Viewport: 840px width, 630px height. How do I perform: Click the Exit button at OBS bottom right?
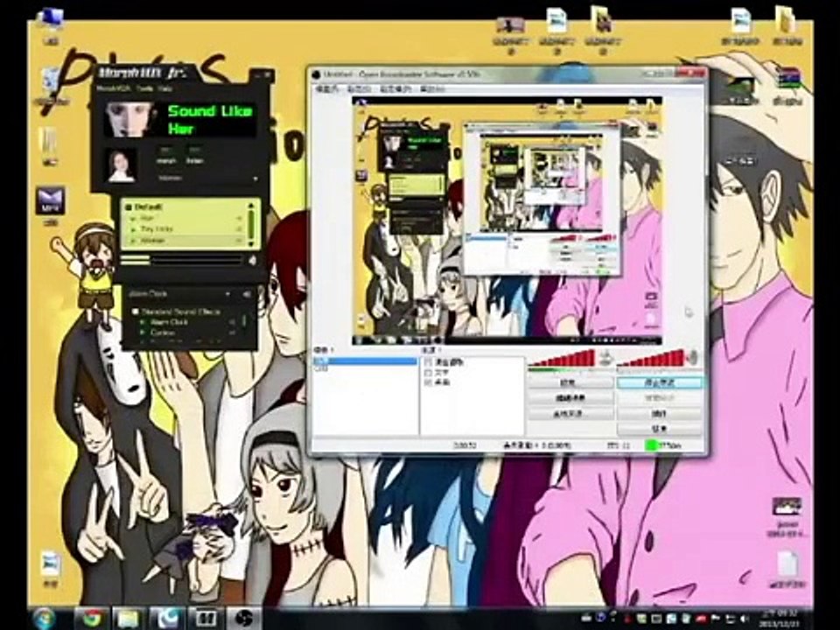tap(659, 429)
